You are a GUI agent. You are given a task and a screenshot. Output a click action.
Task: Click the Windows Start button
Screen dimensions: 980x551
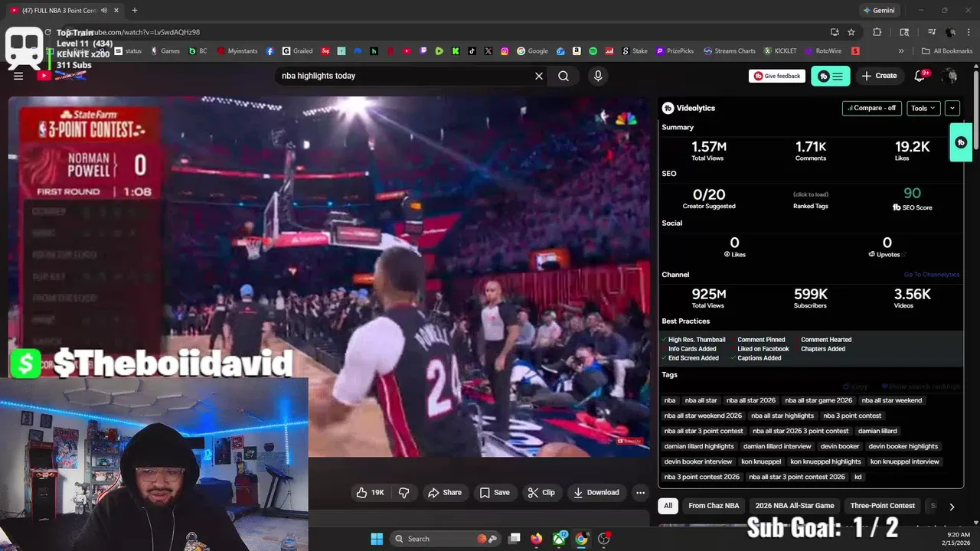(x=377, y=539)
